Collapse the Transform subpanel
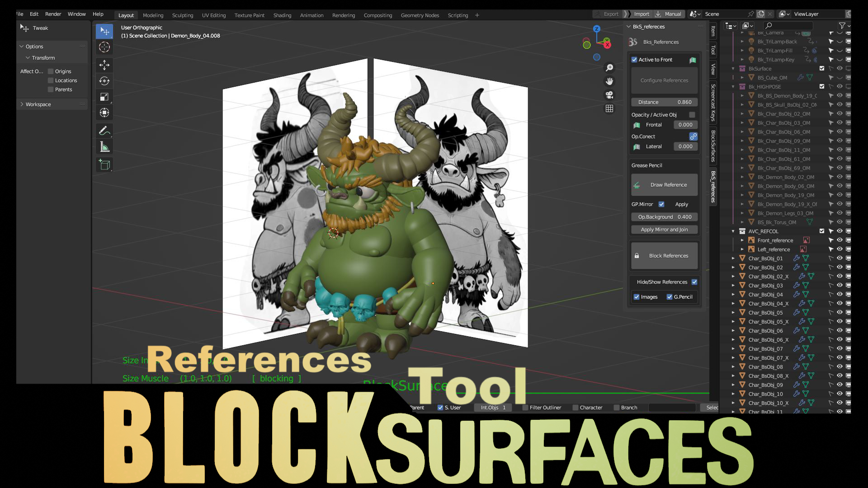Image resolution: width=868 pixels, height=488 pixels. coord(28,58)
